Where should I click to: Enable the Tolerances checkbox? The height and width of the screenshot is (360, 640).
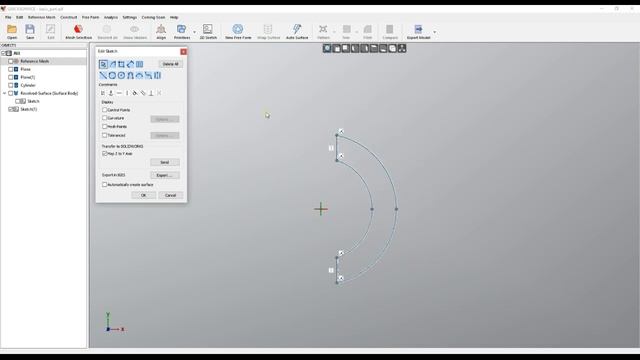pos(104,135)
